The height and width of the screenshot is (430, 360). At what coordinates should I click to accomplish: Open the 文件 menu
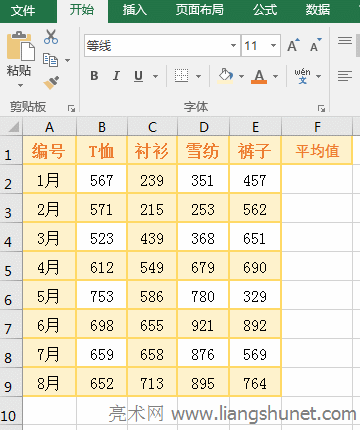(x=23, y=11)
